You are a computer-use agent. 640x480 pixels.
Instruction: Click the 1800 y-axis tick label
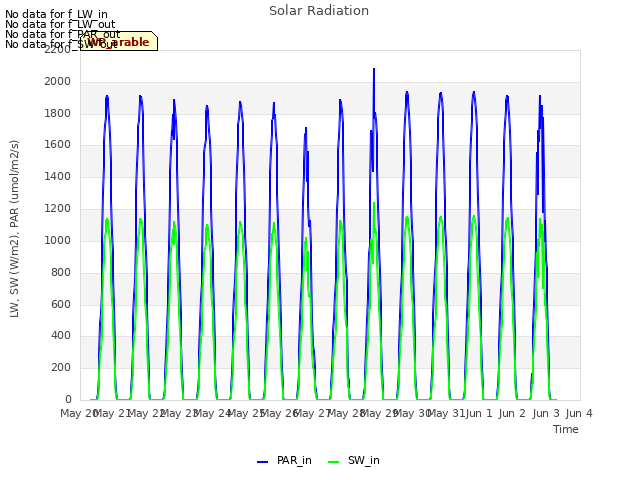tap(58, 113)
